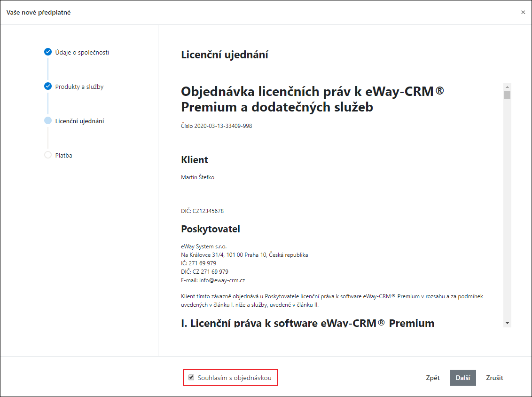Close the Vaše nové předplatné dialog
The height and width of the screenshot is (397, 532).
pos(523,12)
